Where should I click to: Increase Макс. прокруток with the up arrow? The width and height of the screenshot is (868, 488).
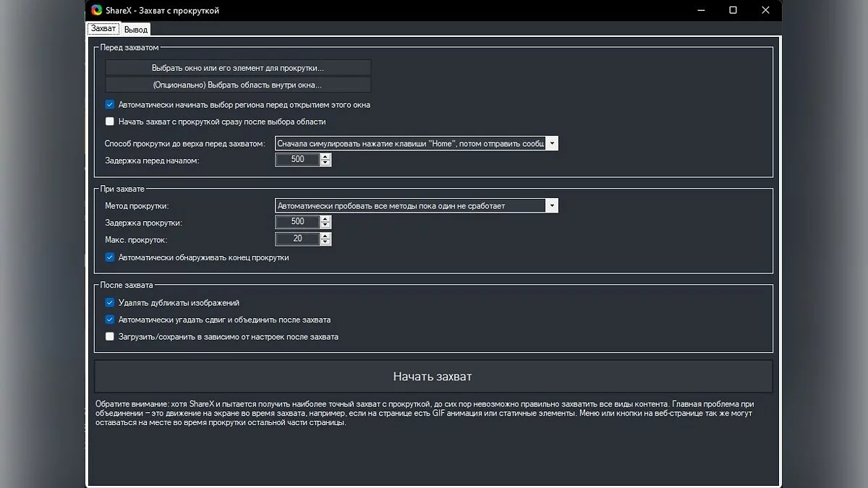coord(325,236)
